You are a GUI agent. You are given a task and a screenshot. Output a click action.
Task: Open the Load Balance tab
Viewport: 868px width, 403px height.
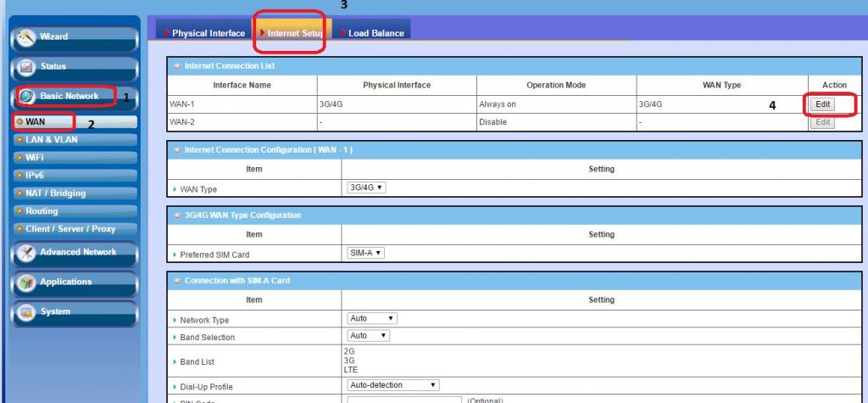tap(374, 33)
